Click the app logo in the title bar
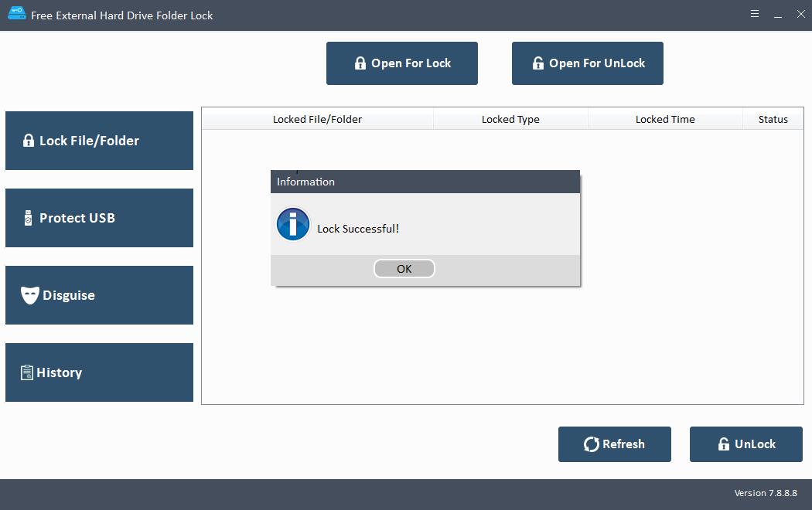Viewport: 812px width, 510px height. [x=16, y=15]
